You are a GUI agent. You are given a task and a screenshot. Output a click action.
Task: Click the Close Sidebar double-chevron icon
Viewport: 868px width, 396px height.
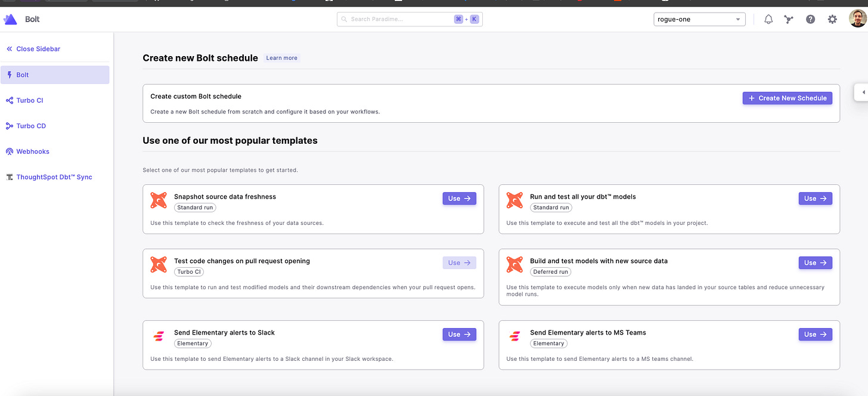[x=9, y=49]
